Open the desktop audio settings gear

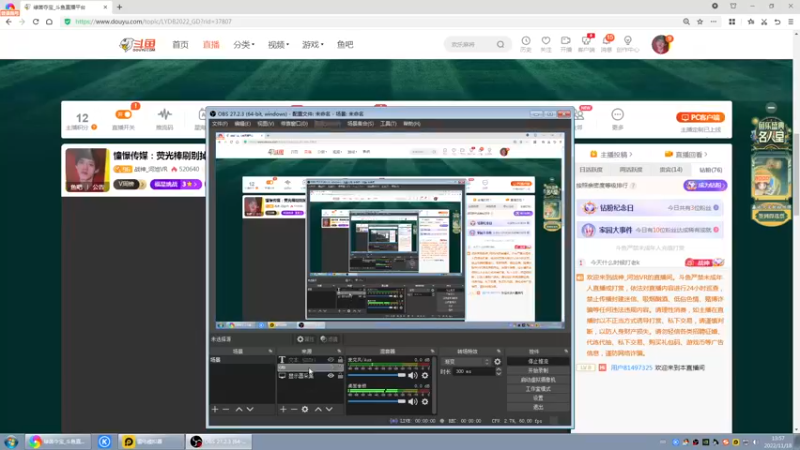[x=425, y=402]
